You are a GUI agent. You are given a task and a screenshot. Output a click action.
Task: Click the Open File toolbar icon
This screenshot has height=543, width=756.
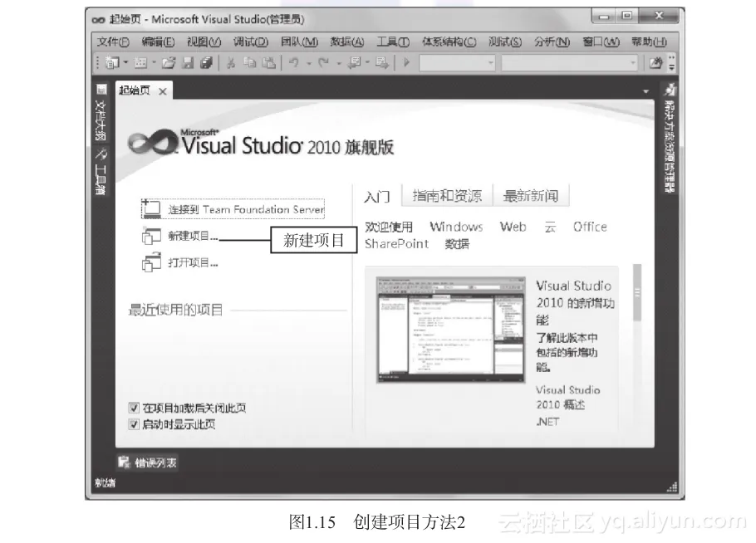[169, 62]
